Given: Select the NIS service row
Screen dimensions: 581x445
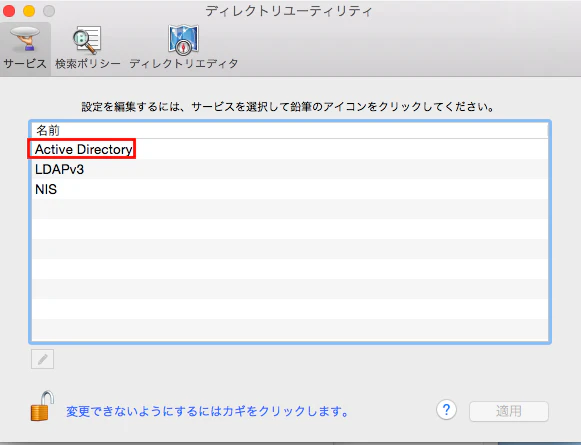Looking at the screenshot, I should tap(290, 189).
